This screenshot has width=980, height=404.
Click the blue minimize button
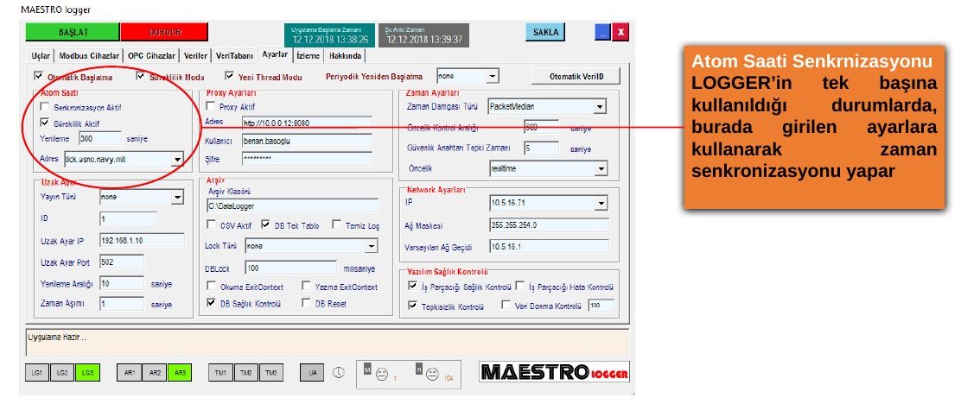point(601,33)
